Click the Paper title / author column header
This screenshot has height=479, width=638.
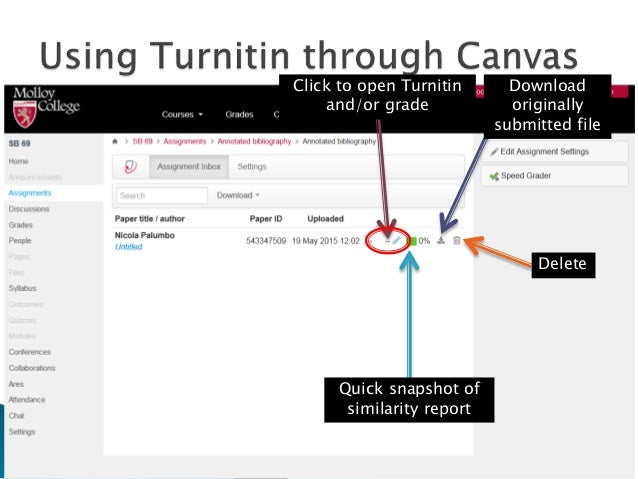point(150,219)
